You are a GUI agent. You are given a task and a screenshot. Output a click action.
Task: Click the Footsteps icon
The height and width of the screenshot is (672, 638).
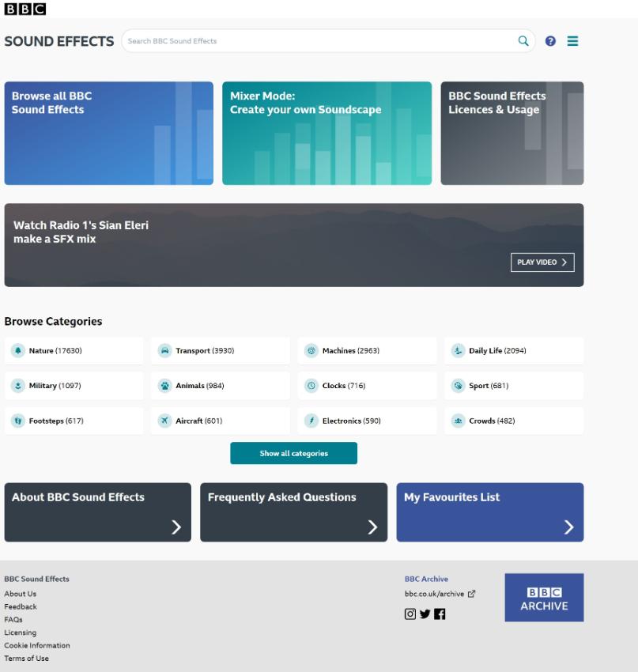(x=18, y=421)
